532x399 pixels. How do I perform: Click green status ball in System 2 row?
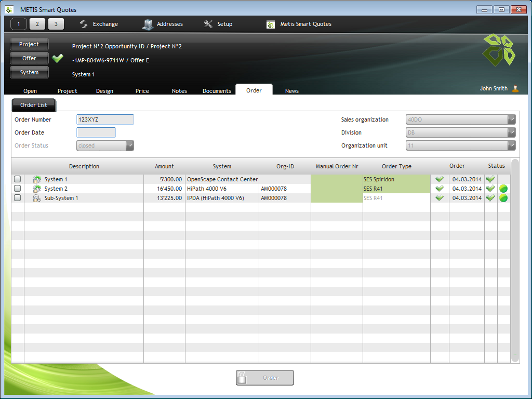pos(503,189)
